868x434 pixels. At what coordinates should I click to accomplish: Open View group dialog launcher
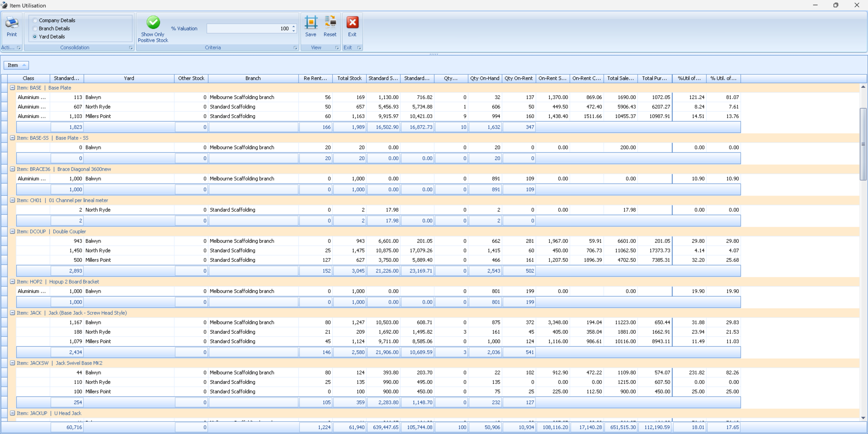click(337, 48)
